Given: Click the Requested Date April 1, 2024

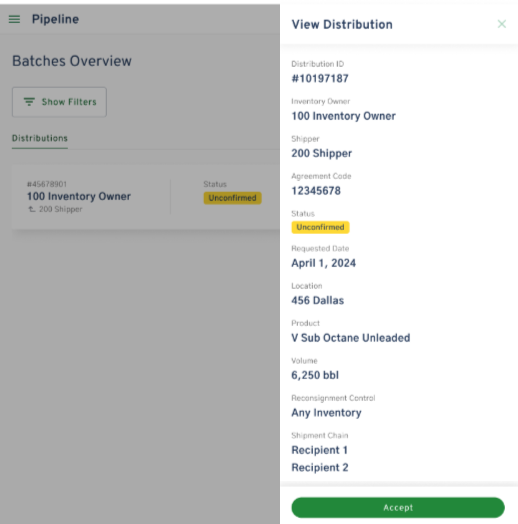Looking at the screenshot, I should pos(323,263).
